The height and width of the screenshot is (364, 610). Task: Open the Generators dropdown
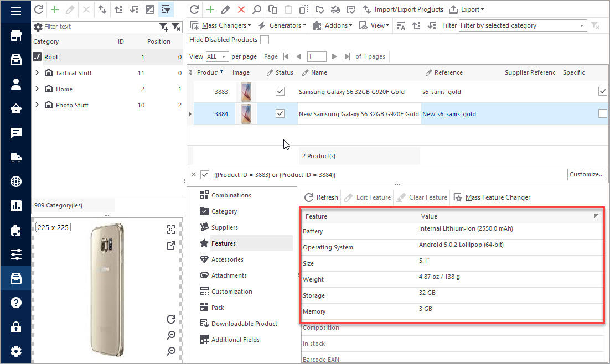pos(282,25)
